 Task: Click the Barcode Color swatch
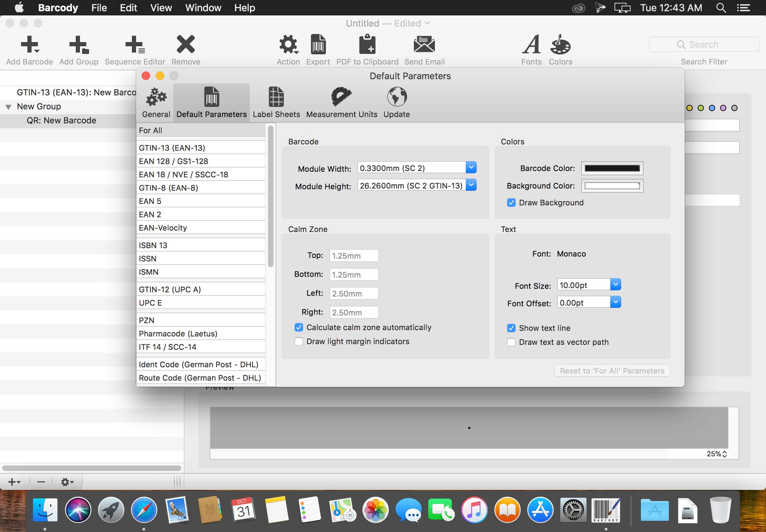tap(612, 168)
